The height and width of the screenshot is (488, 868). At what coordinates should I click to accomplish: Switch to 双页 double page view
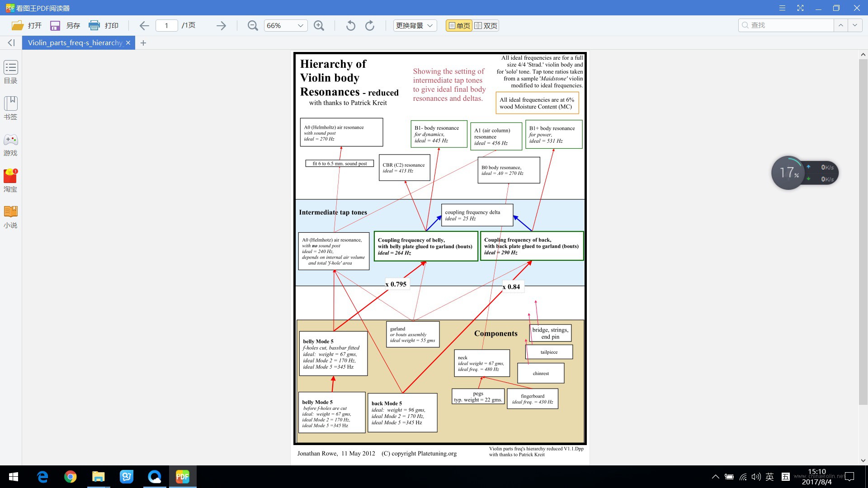pos(486,26)
